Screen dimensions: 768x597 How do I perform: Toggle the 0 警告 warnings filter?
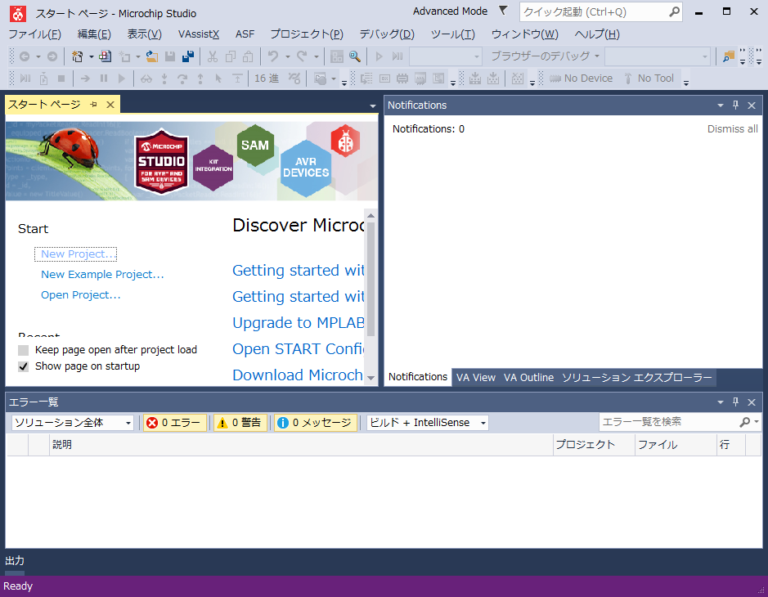coord(240,423)
